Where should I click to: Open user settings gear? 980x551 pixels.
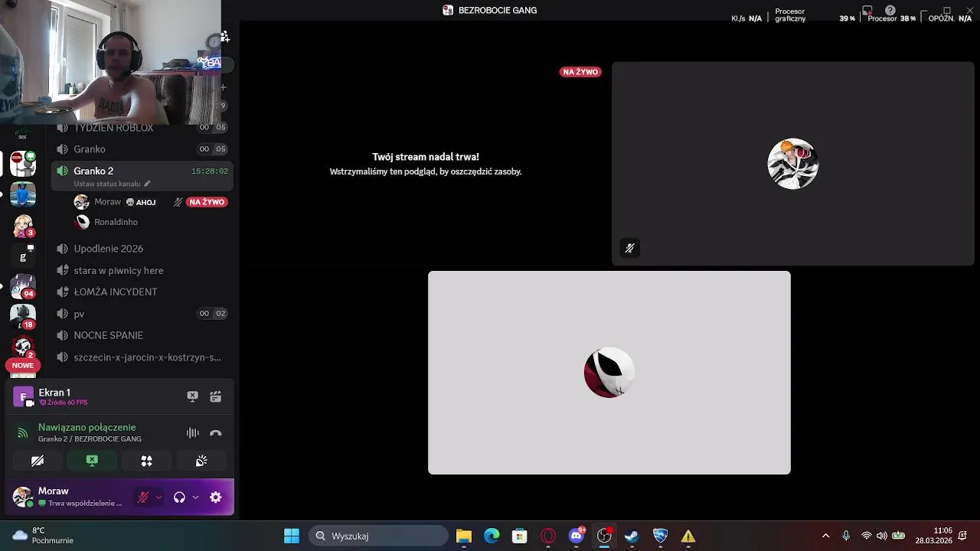coord(216,497)
